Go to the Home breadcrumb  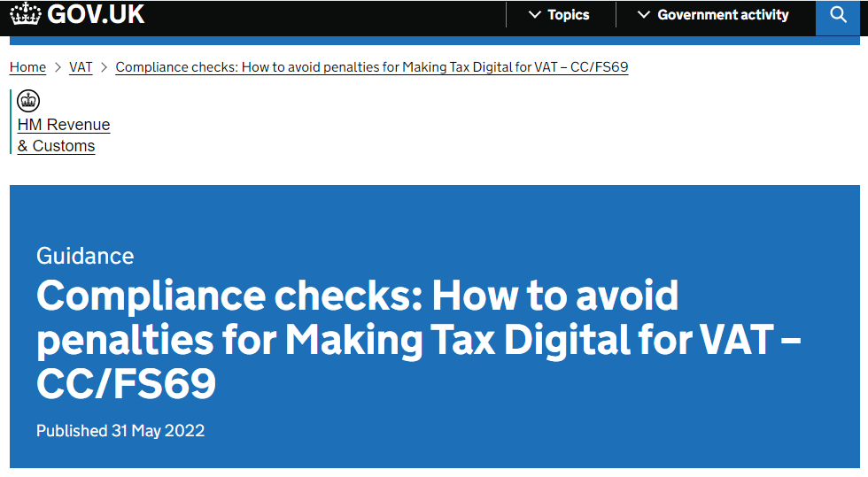coord(27,67)
